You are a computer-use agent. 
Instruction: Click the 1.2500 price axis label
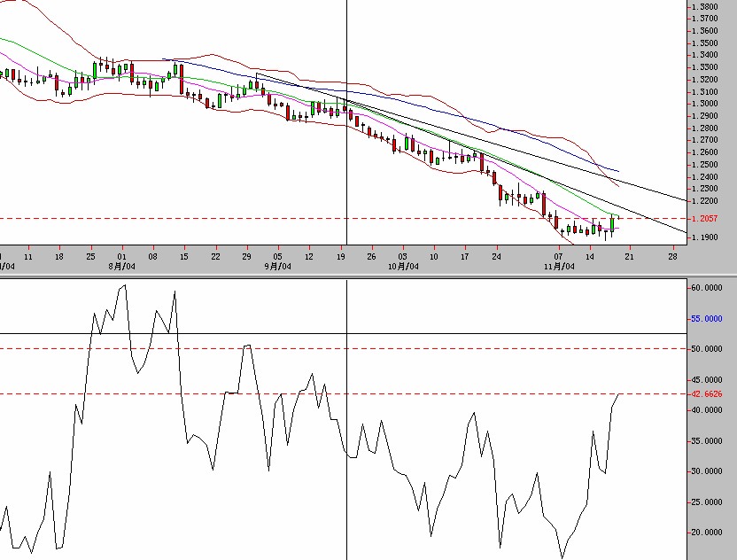704,165
